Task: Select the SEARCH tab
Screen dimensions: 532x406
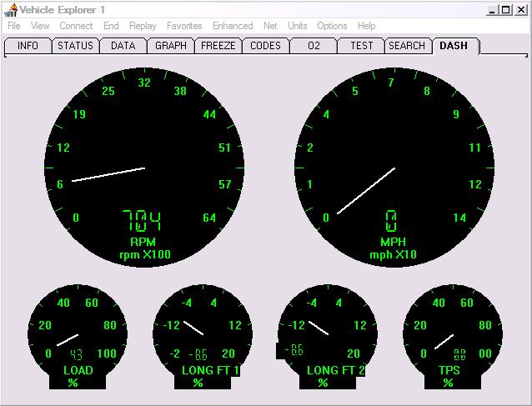Action: [x=407, y=46]
